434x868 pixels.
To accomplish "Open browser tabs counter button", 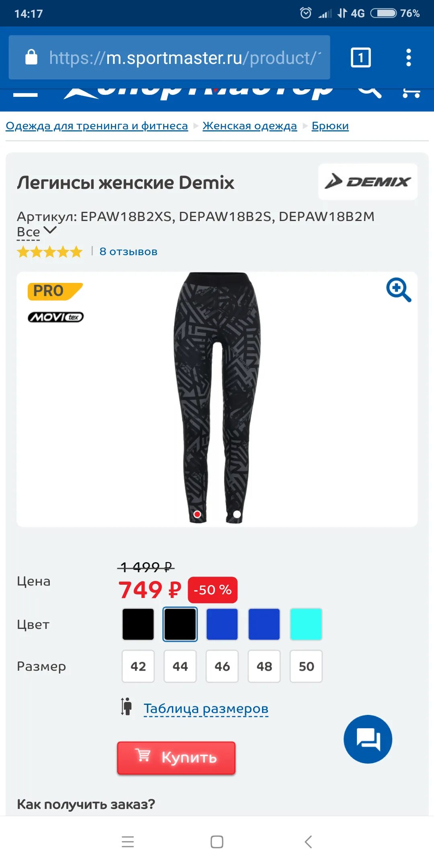I will pos(360,57).
